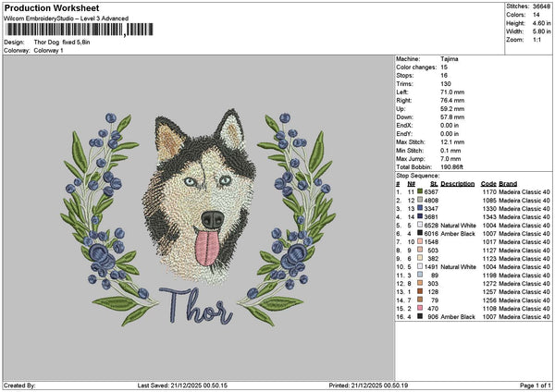Select the light blue swatch beside stitch count 89
The height and width of the screenshot is (392, 555).
[420, 275]
